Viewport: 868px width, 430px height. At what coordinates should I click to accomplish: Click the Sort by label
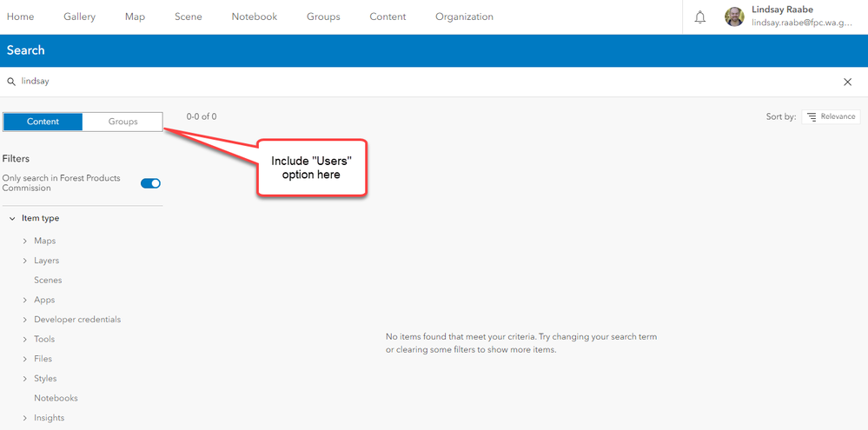tap(781, 116)
